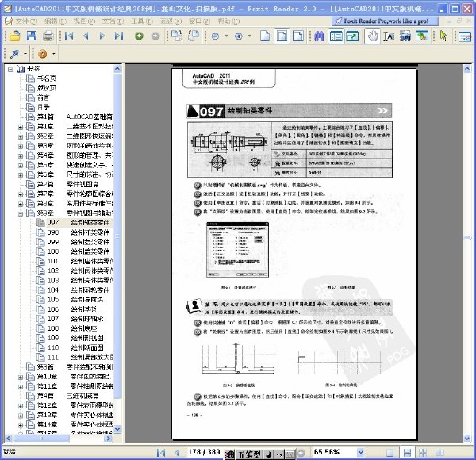
Task: Switch to continuous page layout in status bar
Action: click(x=407, y=453)
